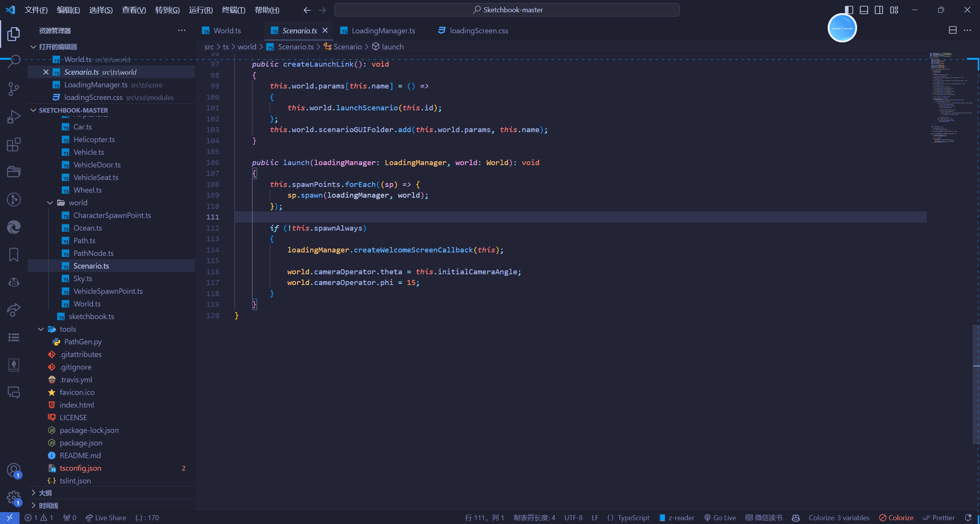Open the list/todo view in activity bar

click(14, 337)
